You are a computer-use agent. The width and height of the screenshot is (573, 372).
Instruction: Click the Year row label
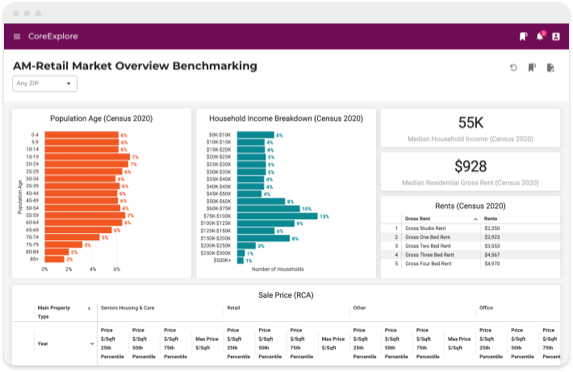pyautogui.click(x=43, y=344)
